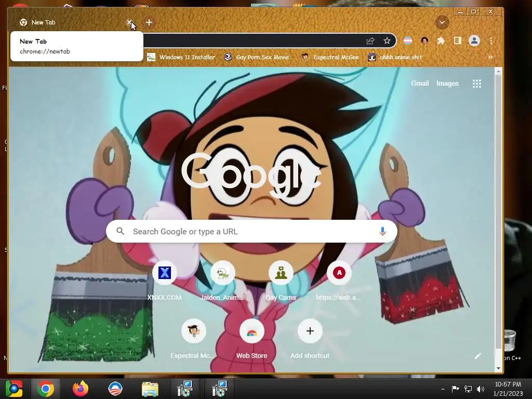Open the striped flag extension icon
Screen dimensions: 532x399
407,41
